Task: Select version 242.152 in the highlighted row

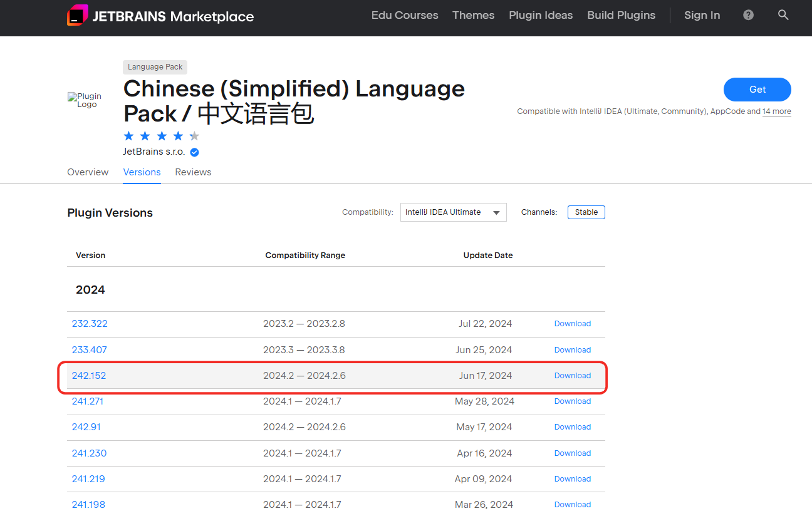Action: click(90, 375)
